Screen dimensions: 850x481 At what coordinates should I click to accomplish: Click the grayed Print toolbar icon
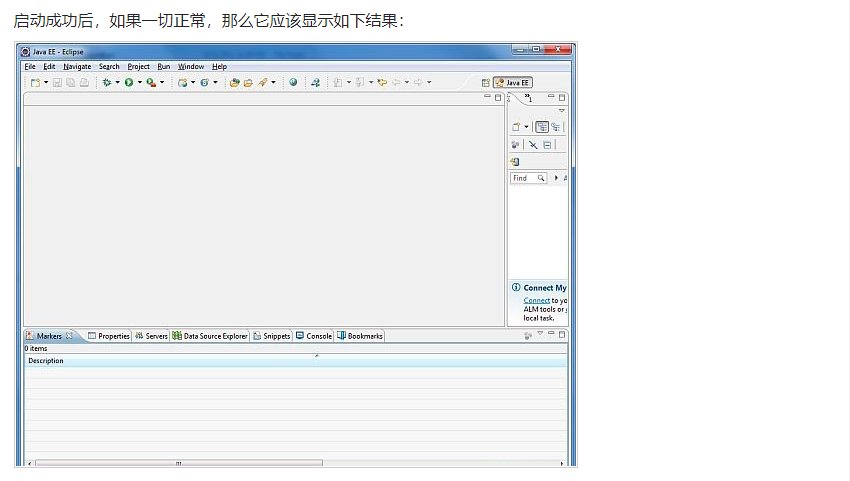(x=84, y=83)
